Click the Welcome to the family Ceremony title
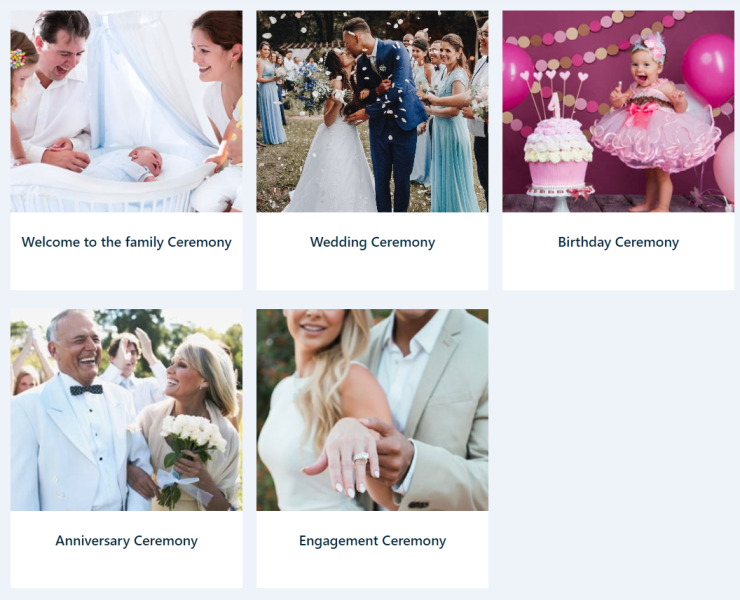Viewport: 740px width, 600px height. 126,242
